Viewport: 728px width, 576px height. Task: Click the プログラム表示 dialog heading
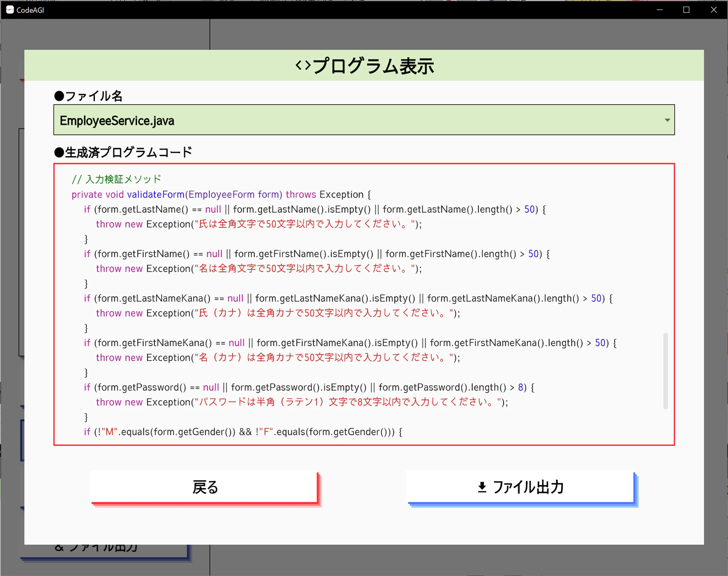(373, 66)
